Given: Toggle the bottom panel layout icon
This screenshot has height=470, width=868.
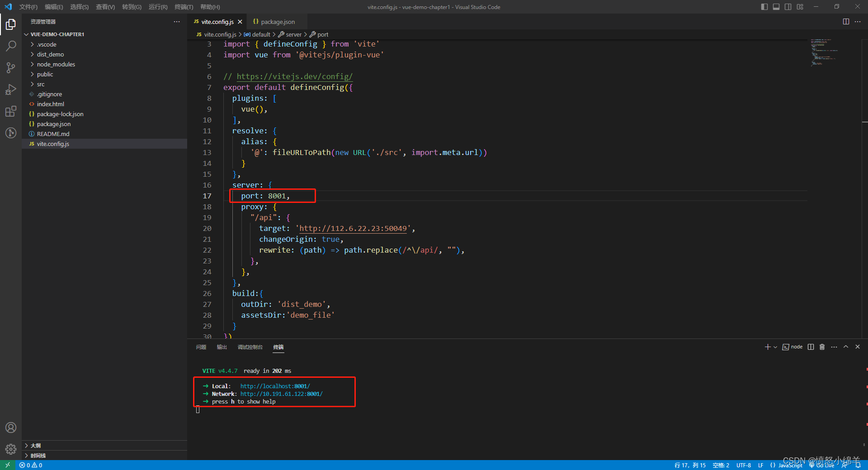Looking at the screenshot, I should [776, 7].
